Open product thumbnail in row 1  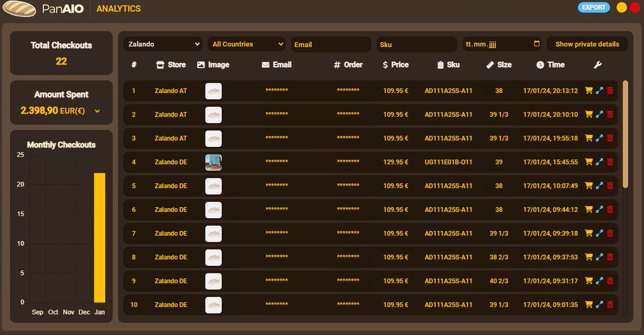pos(214,91)
